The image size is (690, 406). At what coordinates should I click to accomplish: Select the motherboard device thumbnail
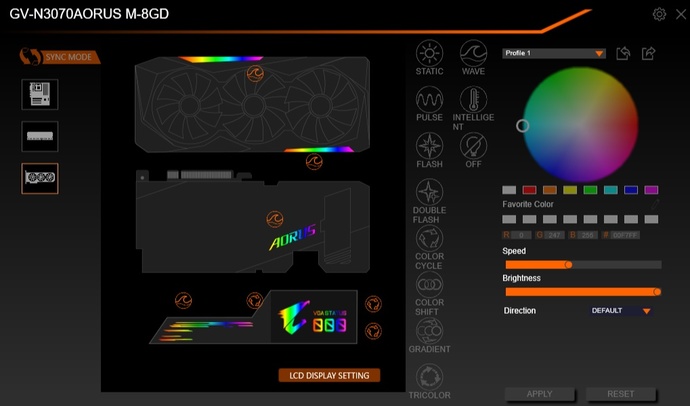coord(40,94)
